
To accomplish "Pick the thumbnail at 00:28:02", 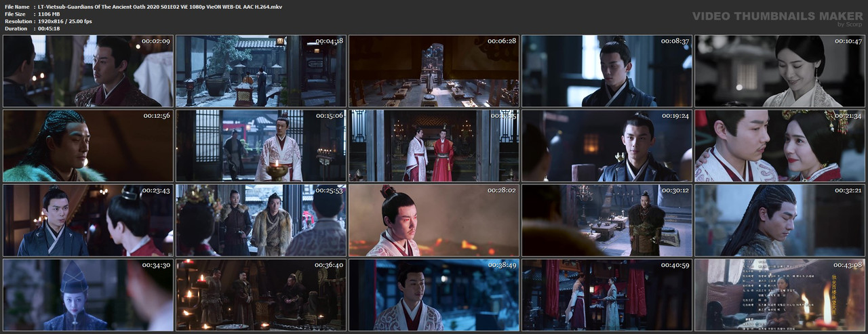I will (434, 220).
